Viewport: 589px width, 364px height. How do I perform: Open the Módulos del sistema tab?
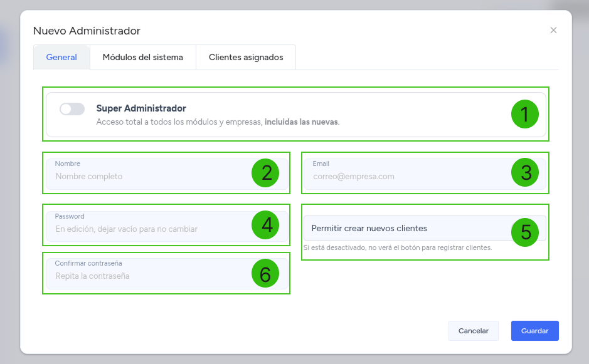(x=143, y=58)
